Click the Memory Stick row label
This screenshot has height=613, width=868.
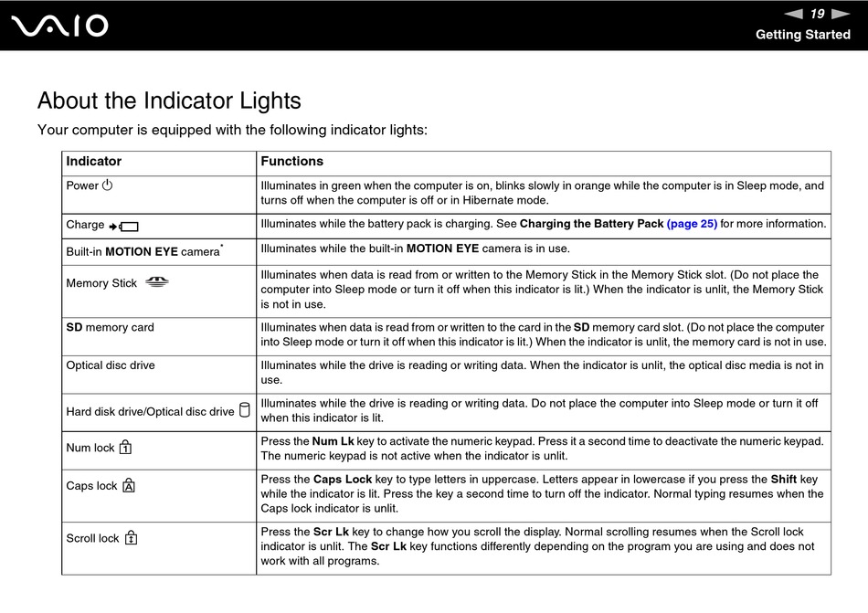point(101,282)
